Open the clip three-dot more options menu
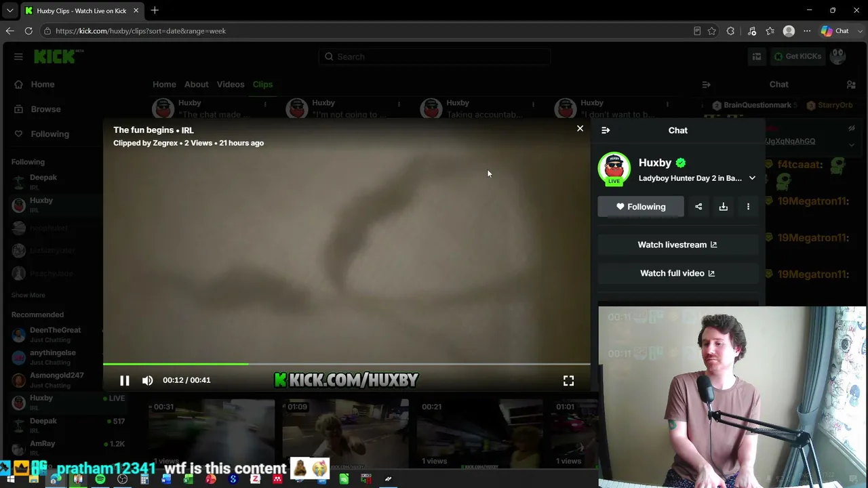The height and width of the screenshot is (488, 868). pyautogui.click(x=748, y=207)
